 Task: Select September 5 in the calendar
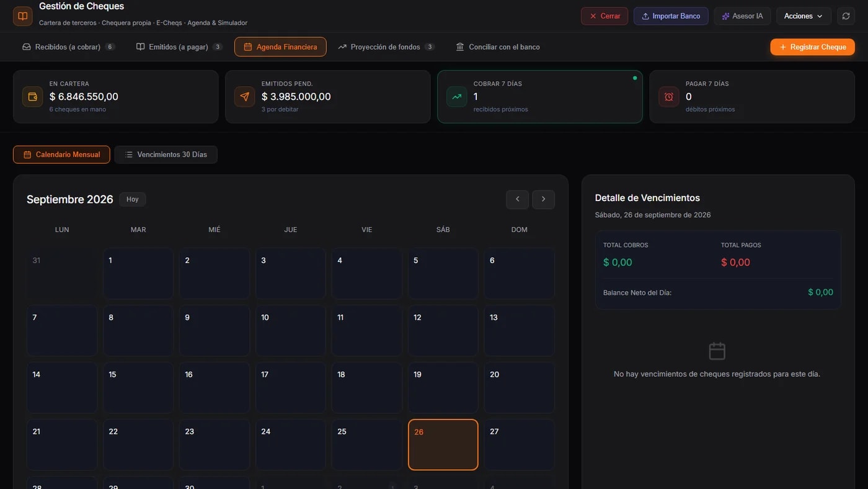point(443,274)
